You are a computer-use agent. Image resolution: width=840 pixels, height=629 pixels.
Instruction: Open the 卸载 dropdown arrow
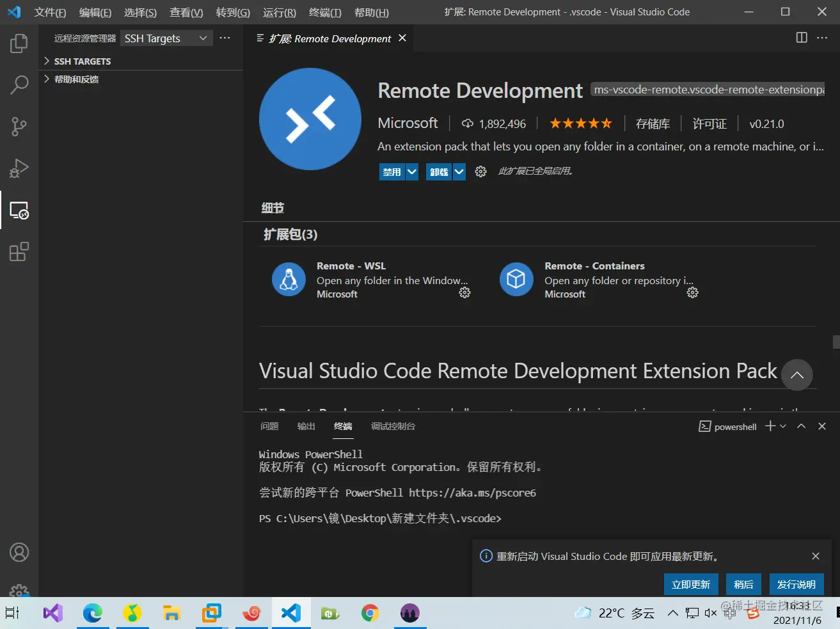[459, 171]
